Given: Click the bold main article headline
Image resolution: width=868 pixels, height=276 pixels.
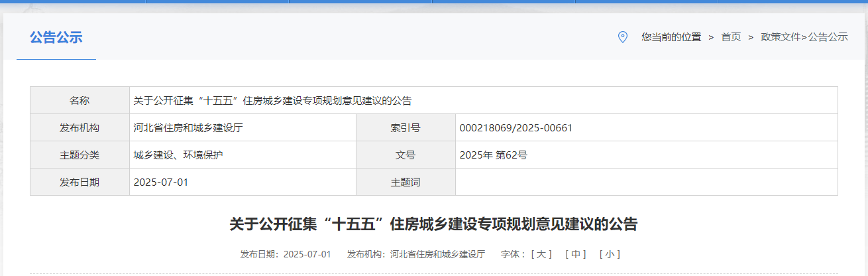Looking at the screenshot, I should point(433,224).
